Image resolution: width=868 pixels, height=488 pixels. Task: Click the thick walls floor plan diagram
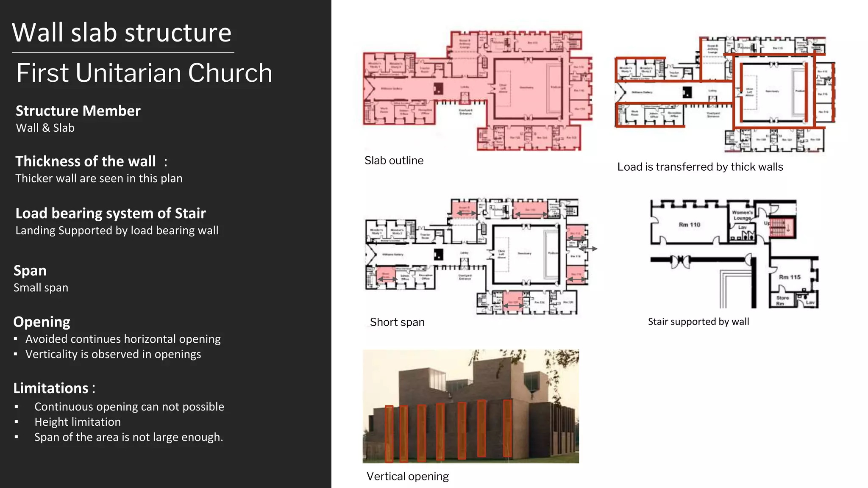tap(725, 94)
